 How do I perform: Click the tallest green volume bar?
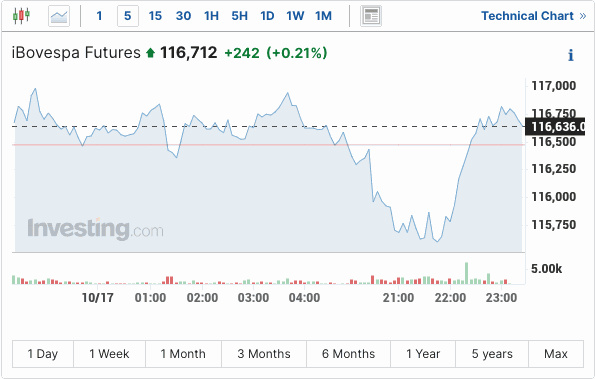pyautogui.click(x=466, y=273)
